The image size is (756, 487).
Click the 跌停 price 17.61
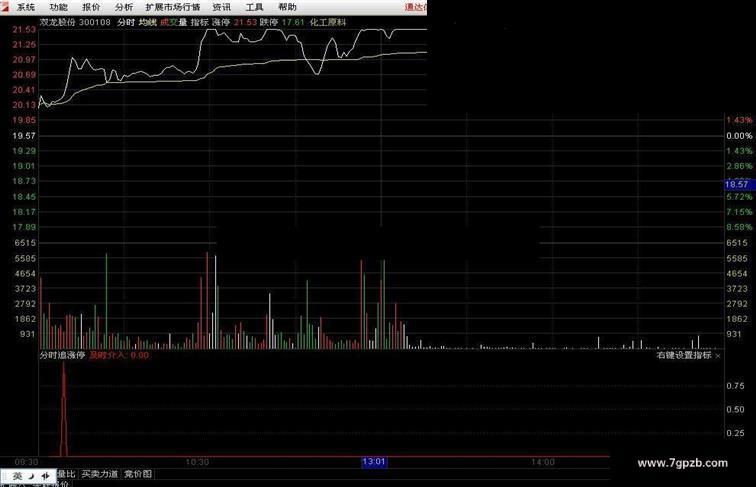293,22
